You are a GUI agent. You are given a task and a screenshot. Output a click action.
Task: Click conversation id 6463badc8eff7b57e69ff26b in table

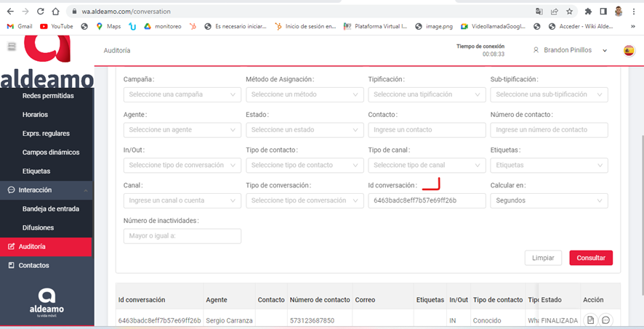pyautogui.click(x=159, y=320)
